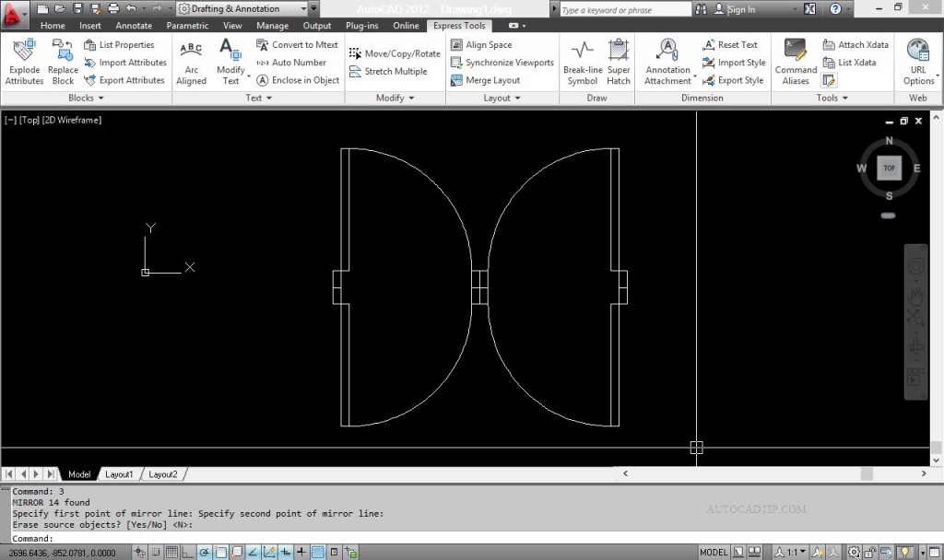
Task: Click the Stretch Multiple tool
Action: point(388,71)
